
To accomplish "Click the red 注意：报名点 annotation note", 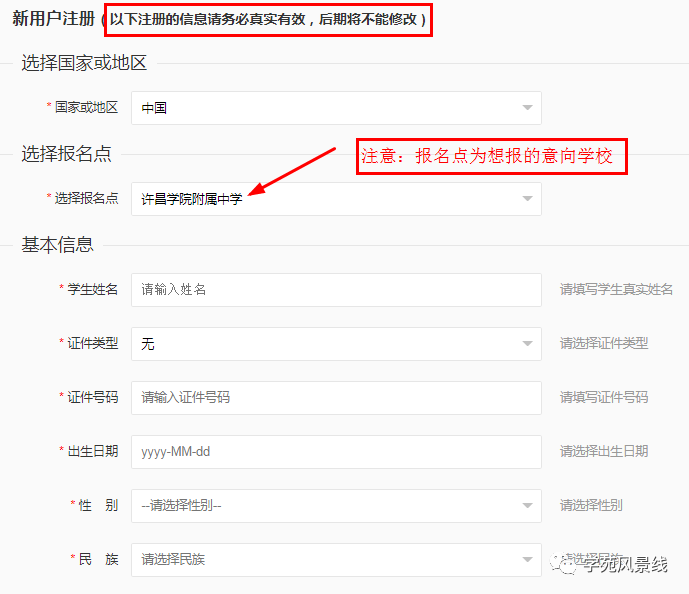I will click(x=491, y=157).
